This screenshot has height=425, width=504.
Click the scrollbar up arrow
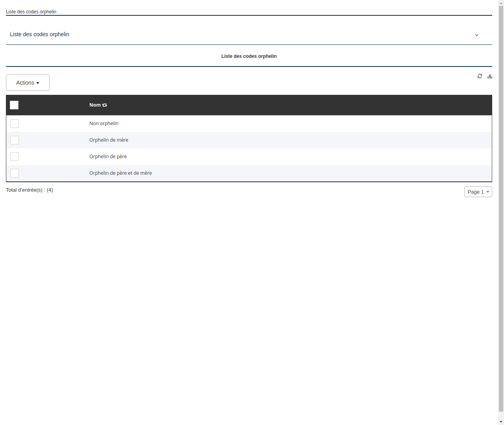click(500, 3)
